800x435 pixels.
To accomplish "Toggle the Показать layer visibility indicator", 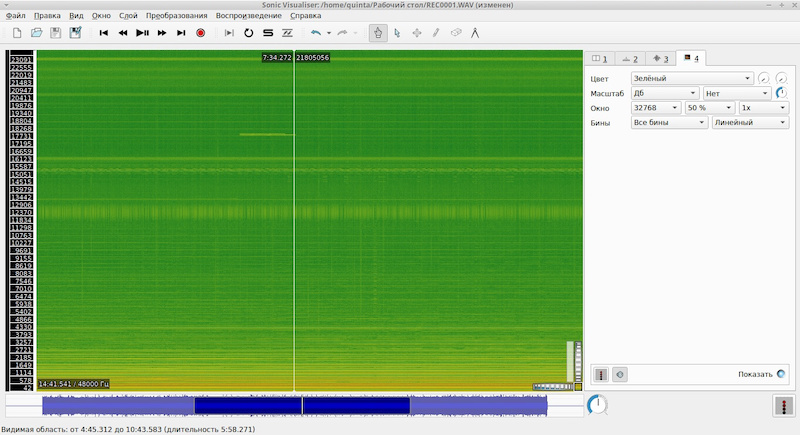I will click(x=781, y=374).
